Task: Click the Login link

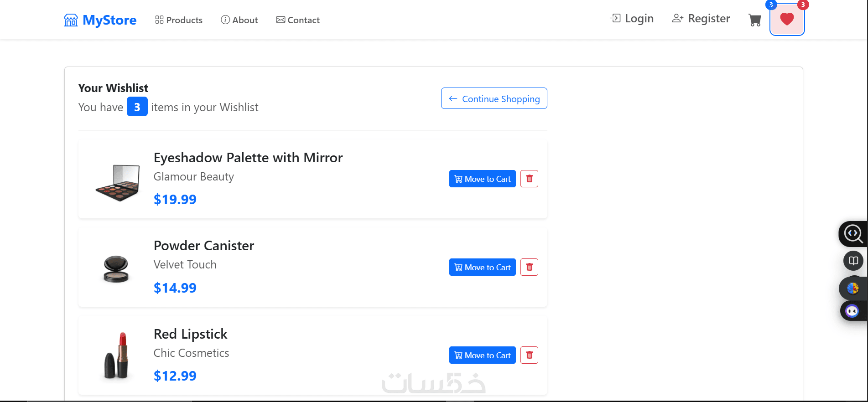Action: point(632,19)
